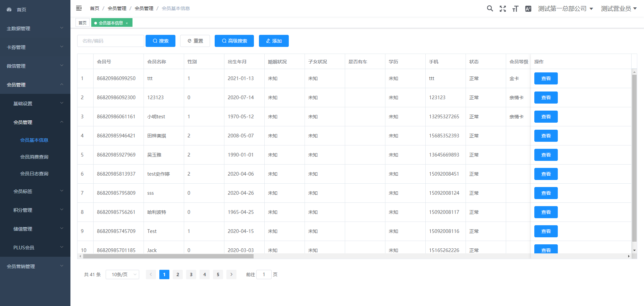Click the 搜索 button
Screen dimensions: 644x306
click(160, 41)
